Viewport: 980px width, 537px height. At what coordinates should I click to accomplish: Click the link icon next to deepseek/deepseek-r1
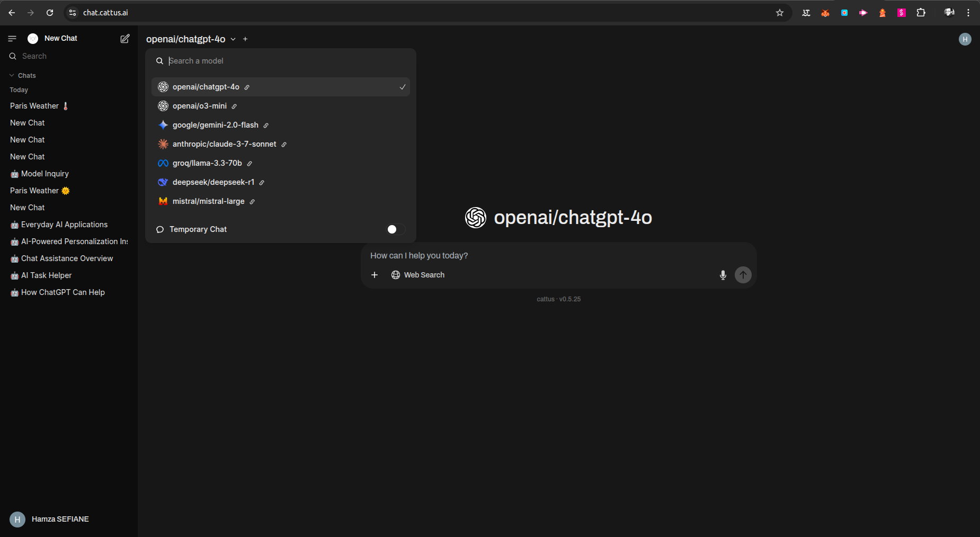click(262, 183)
